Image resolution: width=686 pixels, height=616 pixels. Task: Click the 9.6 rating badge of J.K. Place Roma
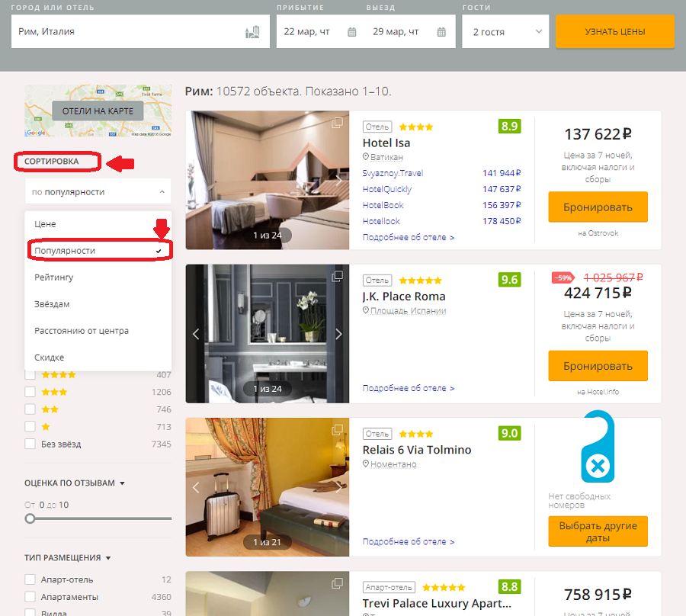510,280
